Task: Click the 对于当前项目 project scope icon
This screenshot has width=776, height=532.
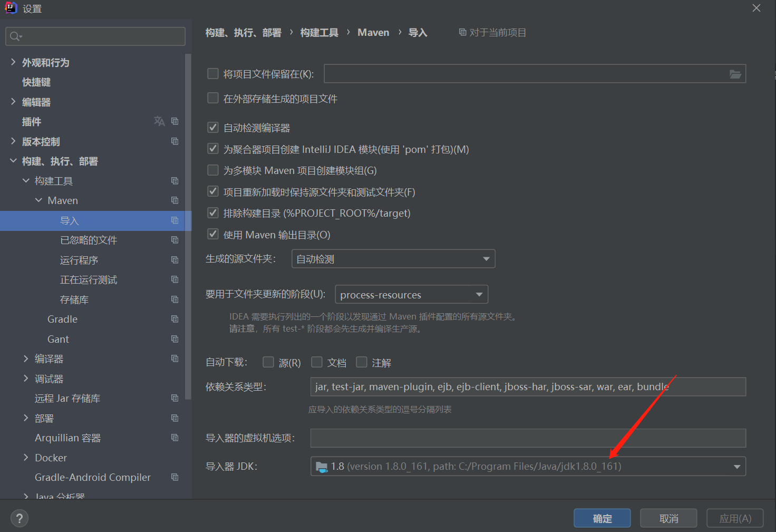Action: tap(461, 32)
